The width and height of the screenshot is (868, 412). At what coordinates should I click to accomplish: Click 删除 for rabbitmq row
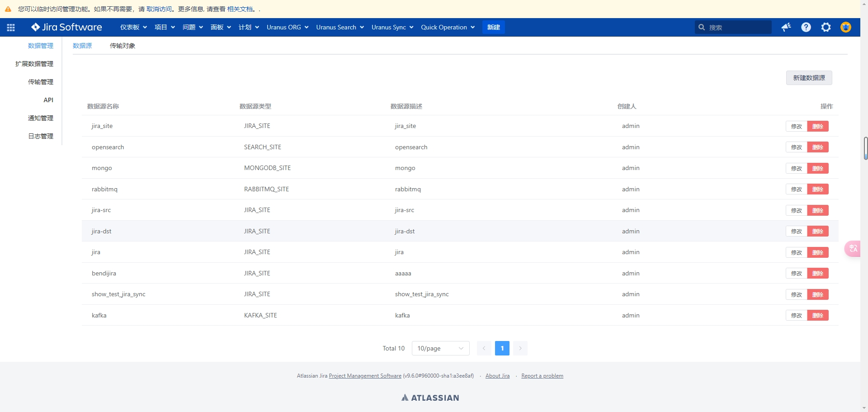[818, 189]
